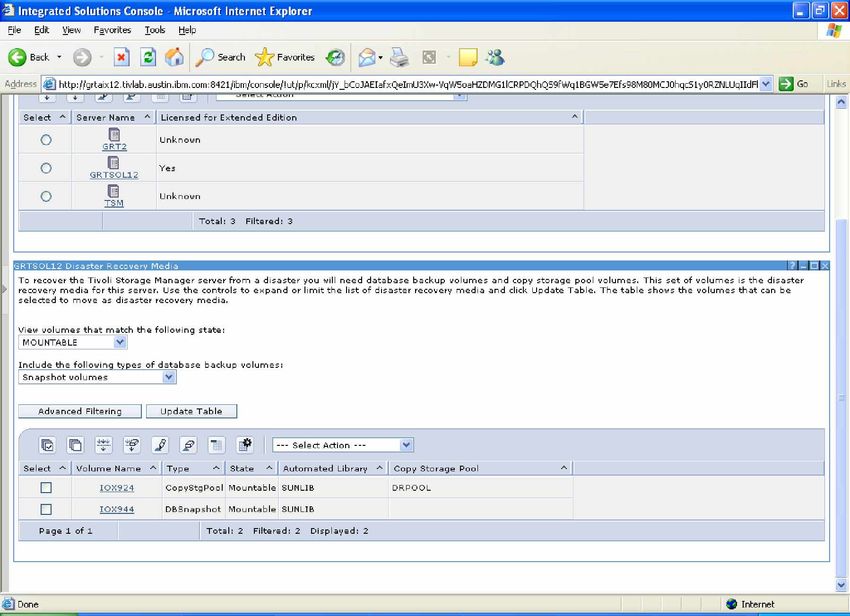Click the Internet zone indicator in the status bar
The height and width of the screenshot is (616, 850).
pos(751,604)
